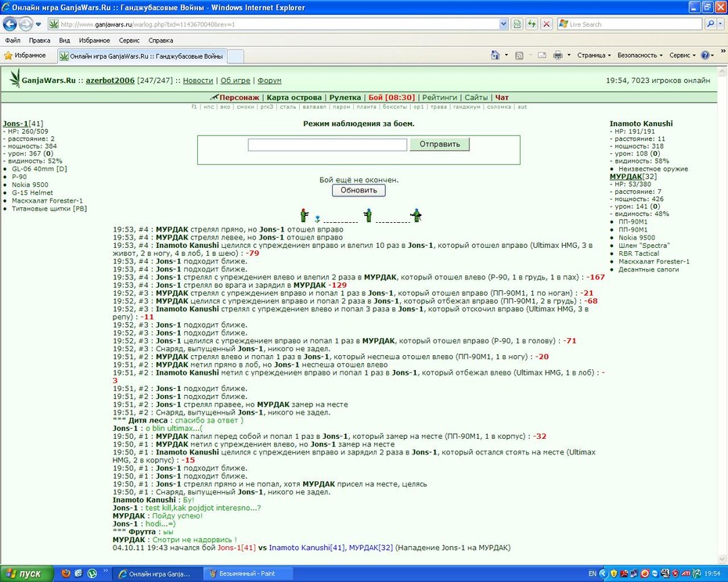Click the read mail icon
Image resolution: width=728 pixels, height=582 pixels.
(542, 56)
